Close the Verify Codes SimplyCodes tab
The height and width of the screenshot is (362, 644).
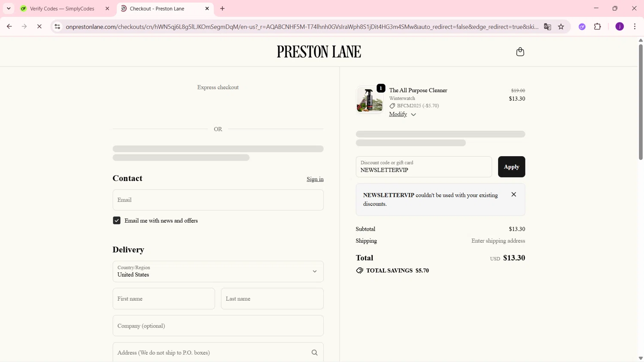tap(107, 9)
